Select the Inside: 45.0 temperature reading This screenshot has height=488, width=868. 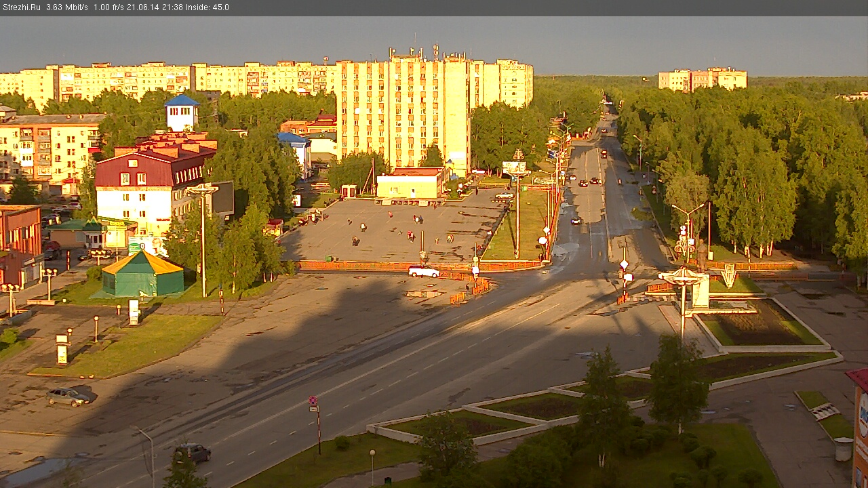pos(207,7)
